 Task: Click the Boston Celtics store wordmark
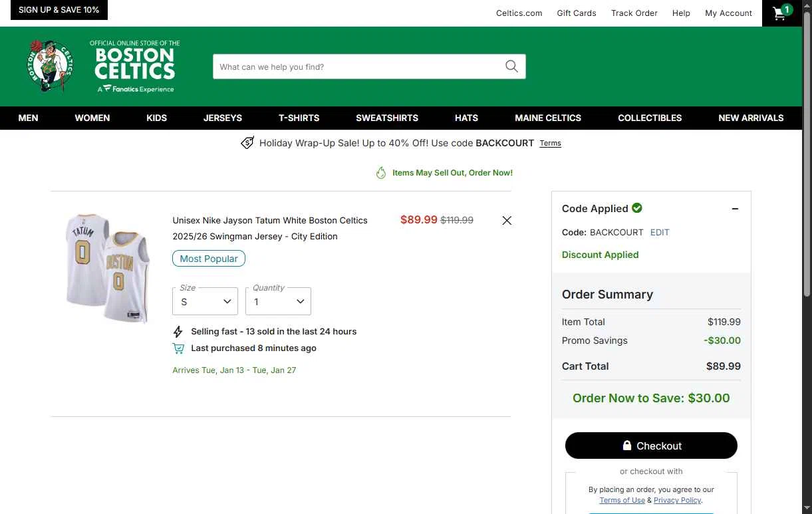(x=135, y=66)
